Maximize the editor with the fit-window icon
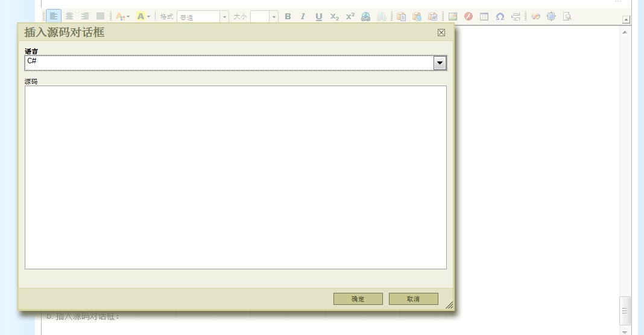Screen dimensions: 644x335 tap(551, 16)
